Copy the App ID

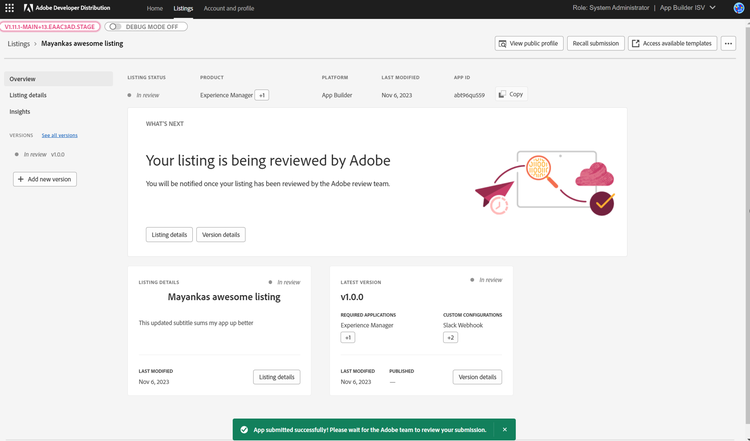511,94
